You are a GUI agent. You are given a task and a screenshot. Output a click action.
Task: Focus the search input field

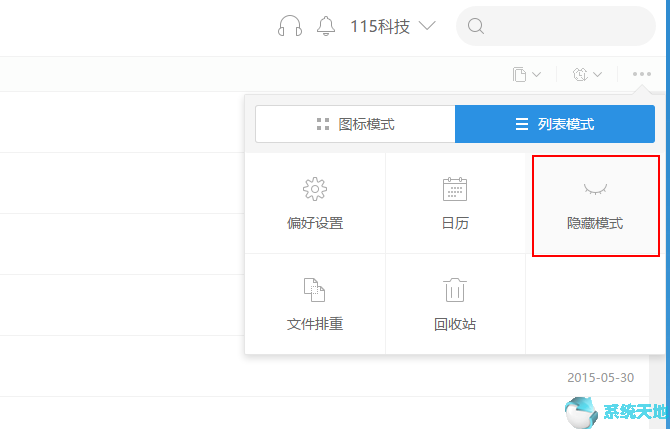(556, 26)
